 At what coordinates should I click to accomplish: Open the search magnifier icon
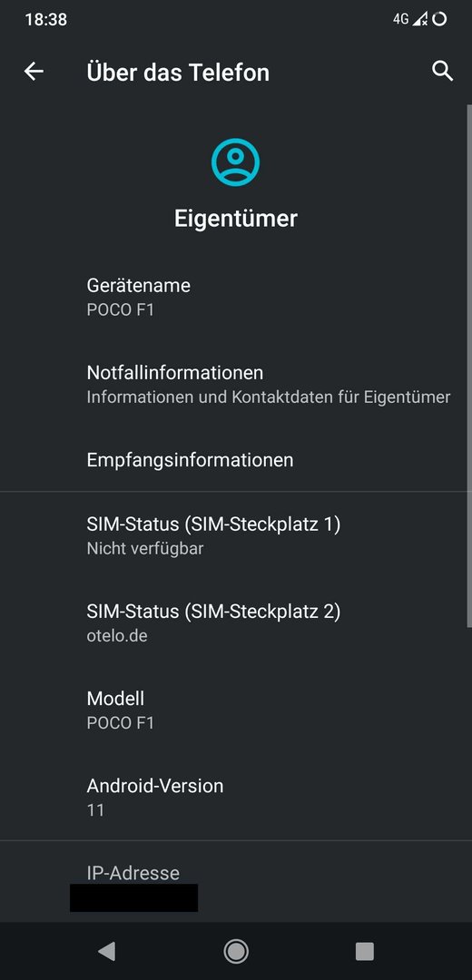(x=443, y=72)
